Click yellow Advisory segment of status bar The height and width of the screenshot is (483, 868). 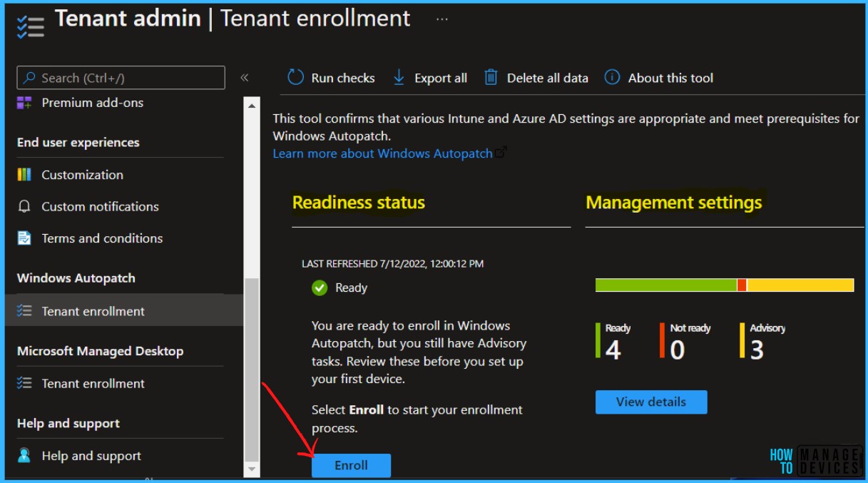pyautogui.click(x=800, y=285)
